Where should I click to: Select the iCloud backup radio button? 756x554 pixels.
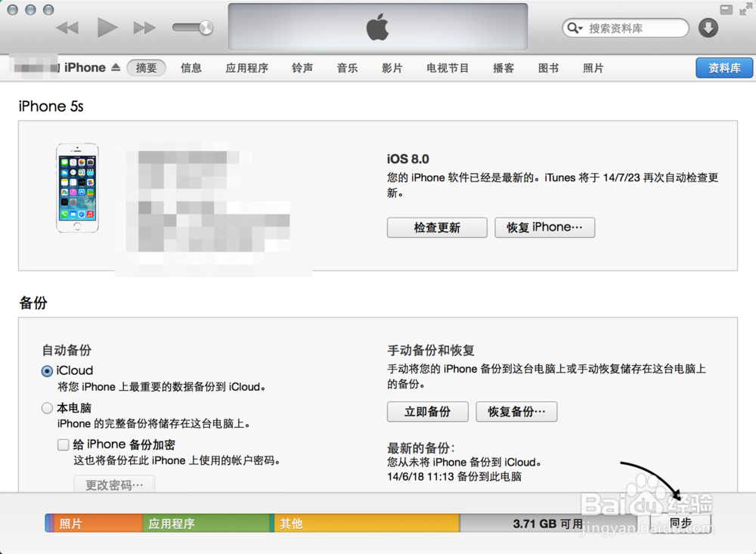click(x=47, y=371)
